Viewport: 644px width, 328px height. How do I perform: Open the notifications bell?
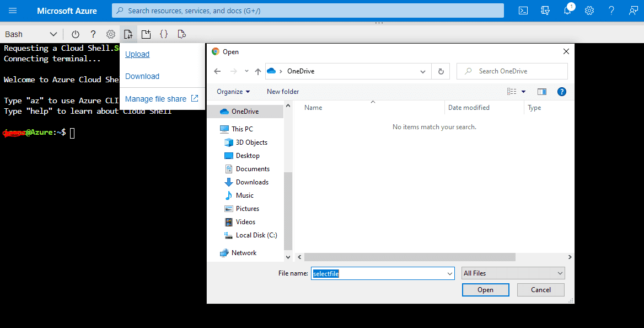click(567, 10)
